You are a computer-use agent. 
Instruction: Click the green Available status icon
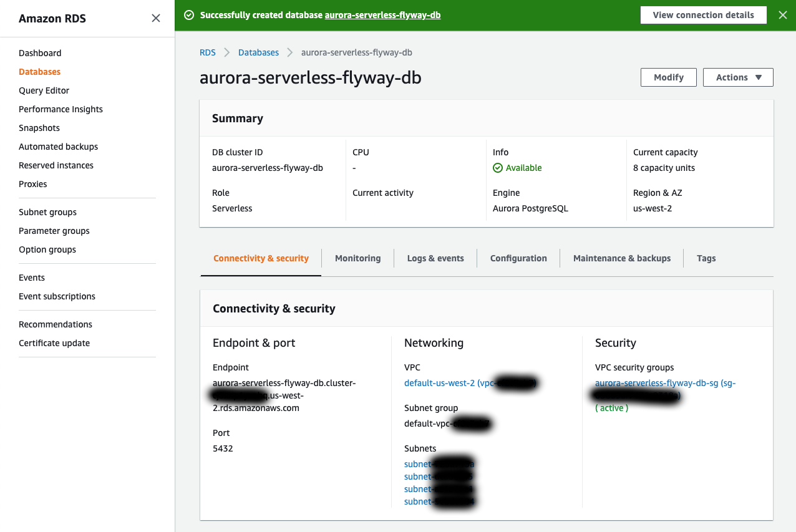coord(497,168)
